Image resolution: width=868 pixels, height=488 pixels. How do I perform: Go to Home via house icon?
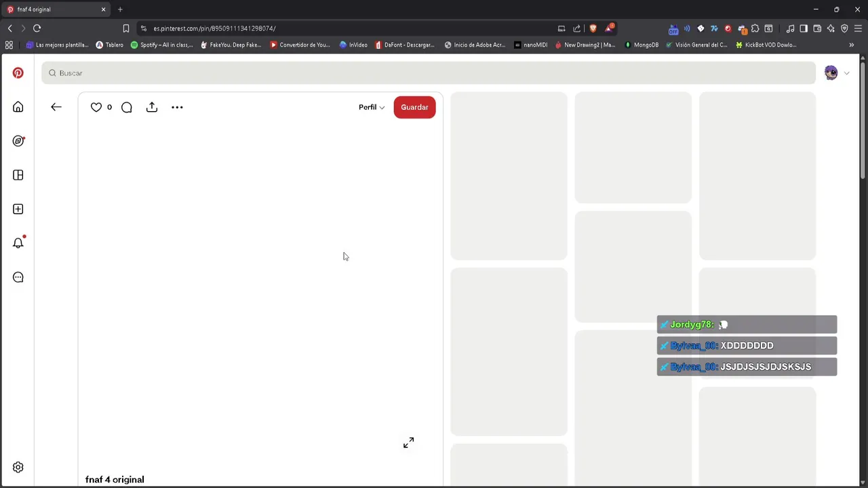coord(18,107)
